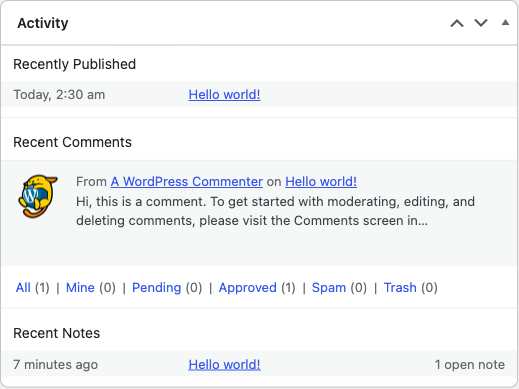519x389 pixels.
Task: Open Hello world! under Recently Published
Action: coord(224,95)
